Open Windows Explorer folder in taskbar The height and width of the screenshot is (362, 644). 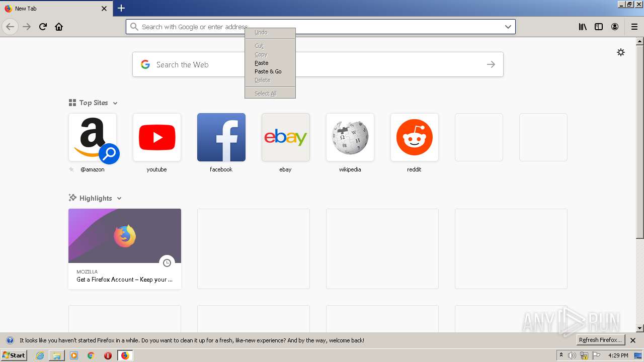[x=57, y=355]
